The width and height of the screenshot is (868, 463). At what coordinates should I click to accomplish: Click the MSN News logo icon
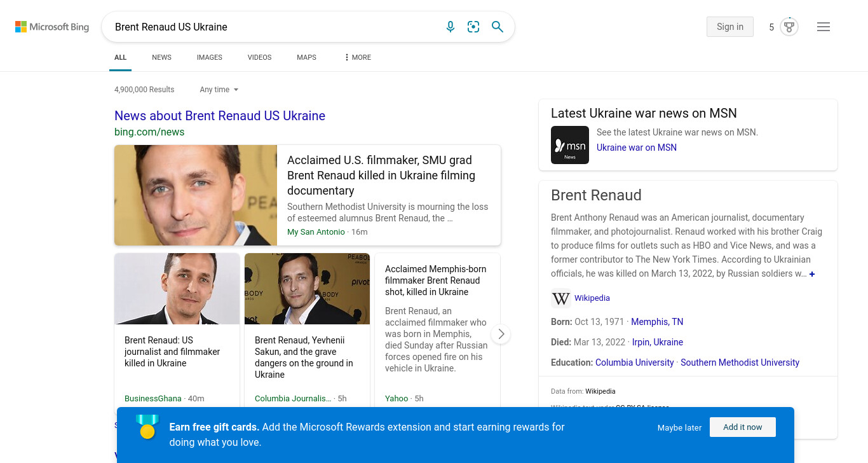pyautogui.click(x=570, y=145)
